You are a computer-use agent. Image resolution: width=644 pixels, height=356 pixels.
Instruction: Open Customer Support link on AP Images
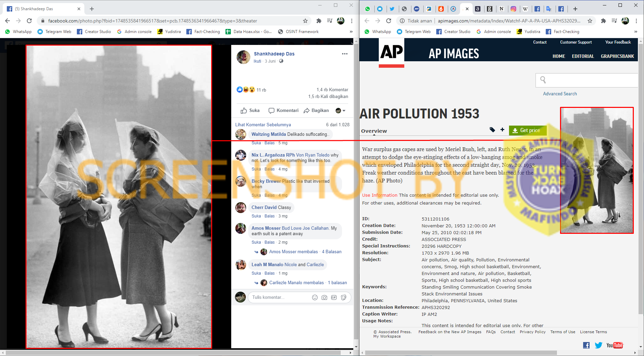[x=576, y=42]
